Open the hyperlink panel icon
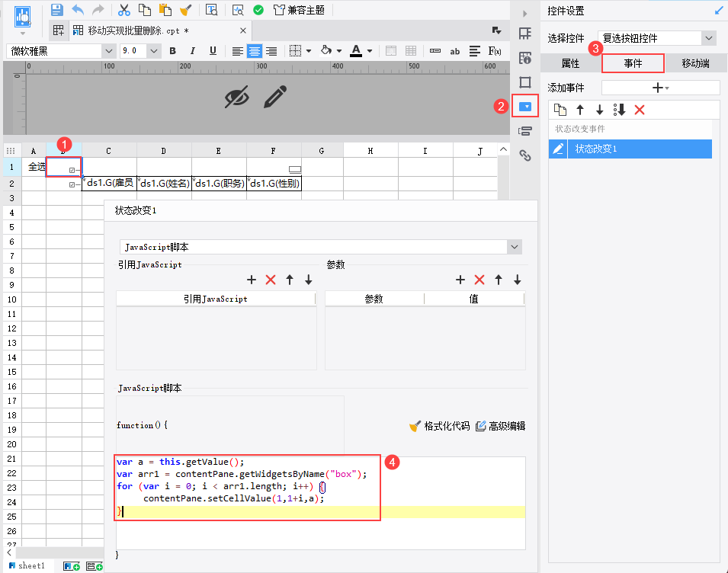Viewport: 728px width, 573px height. (x=525, y=155)
